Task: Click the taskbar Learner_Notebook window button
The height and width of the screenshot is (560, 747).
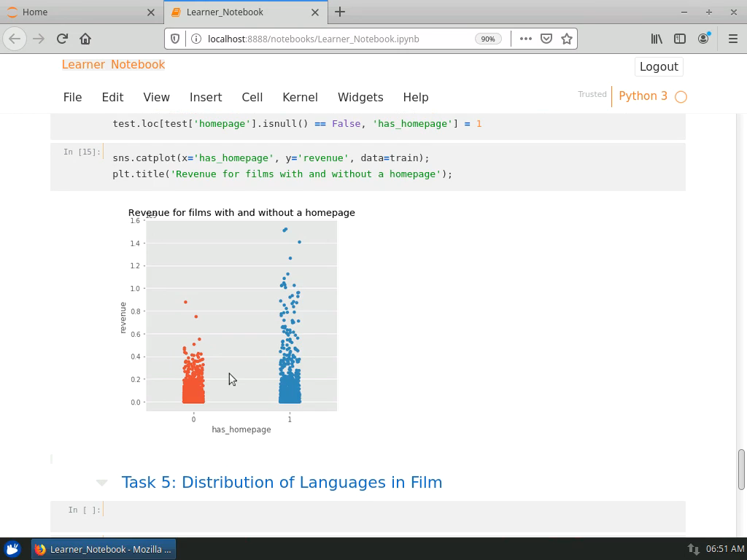Action: tap(104, 549)
